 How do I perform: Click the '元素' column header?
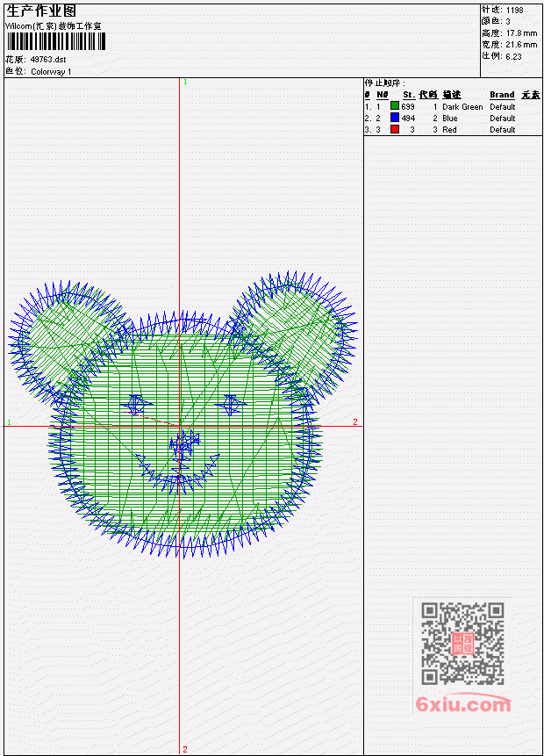(531, 95)
